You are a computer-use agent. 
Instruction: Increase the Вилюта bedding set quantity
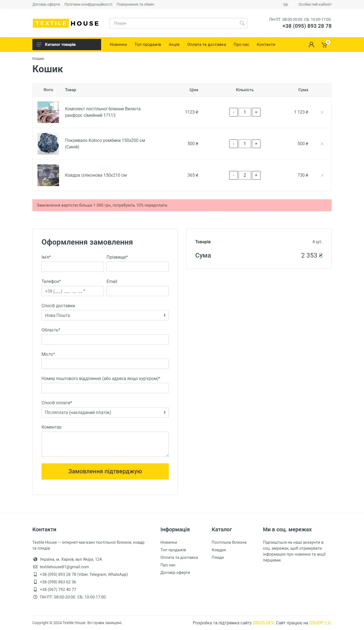pyautogui.click(x=256, y=112)
